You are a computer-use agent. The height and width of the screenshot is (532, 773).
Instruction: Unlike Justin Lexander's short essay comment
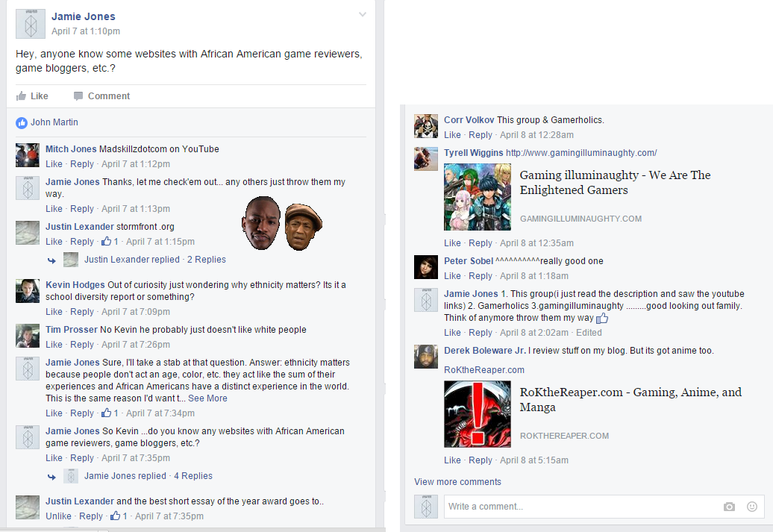click(58, 516)
